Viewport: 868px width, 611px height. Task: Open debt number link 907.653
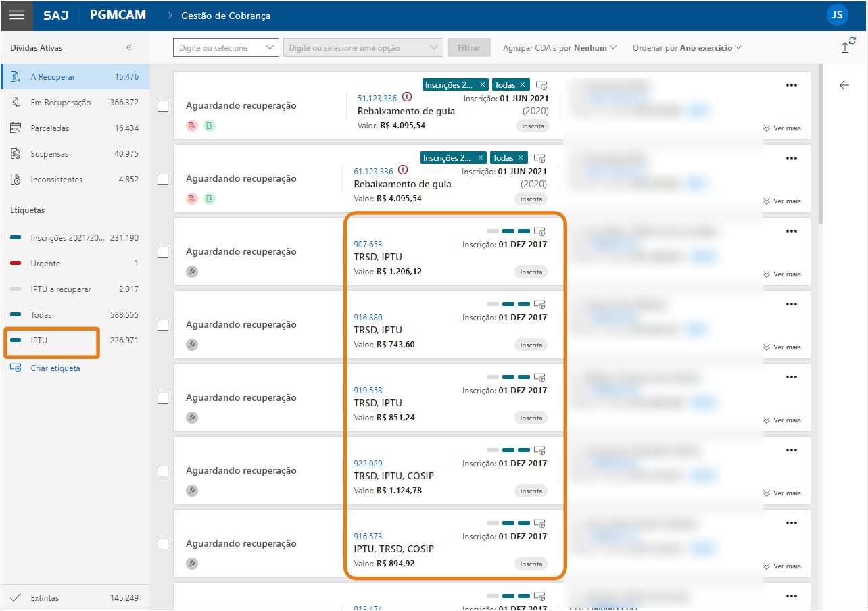point(368,245)
